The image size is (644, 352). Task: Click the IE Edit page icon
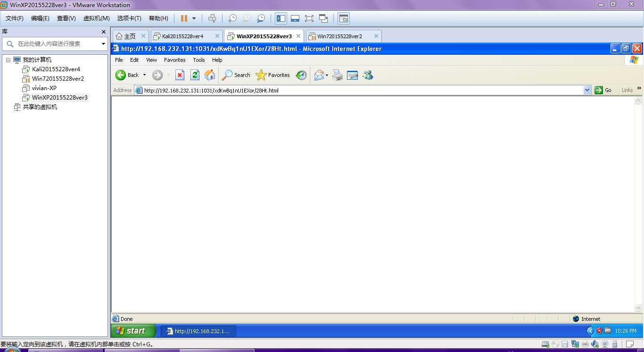[x=353, y=75]
